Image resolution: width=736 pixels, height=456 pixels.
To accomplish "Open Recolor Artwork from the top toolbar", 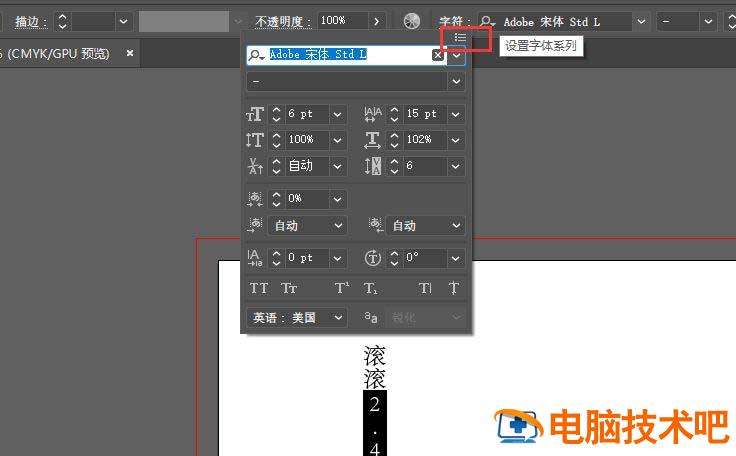I will [x=412, y=21].
